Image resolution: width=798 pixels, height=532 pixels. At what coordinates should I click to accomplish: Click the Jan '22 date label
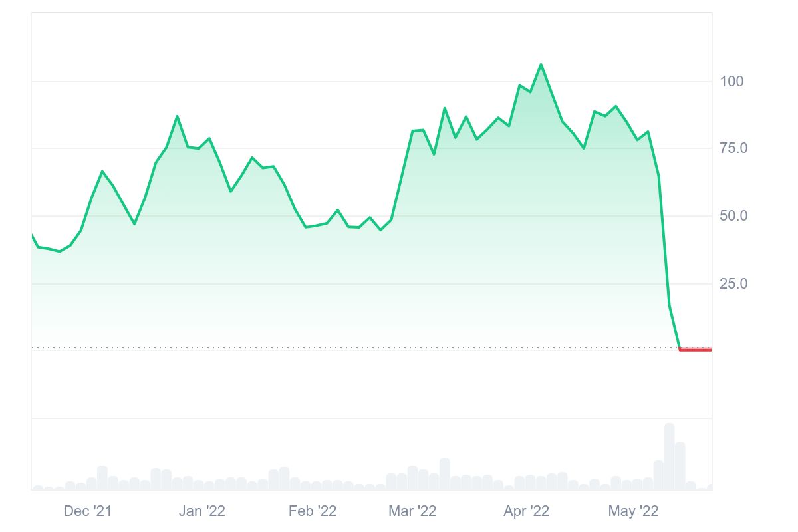202,511
